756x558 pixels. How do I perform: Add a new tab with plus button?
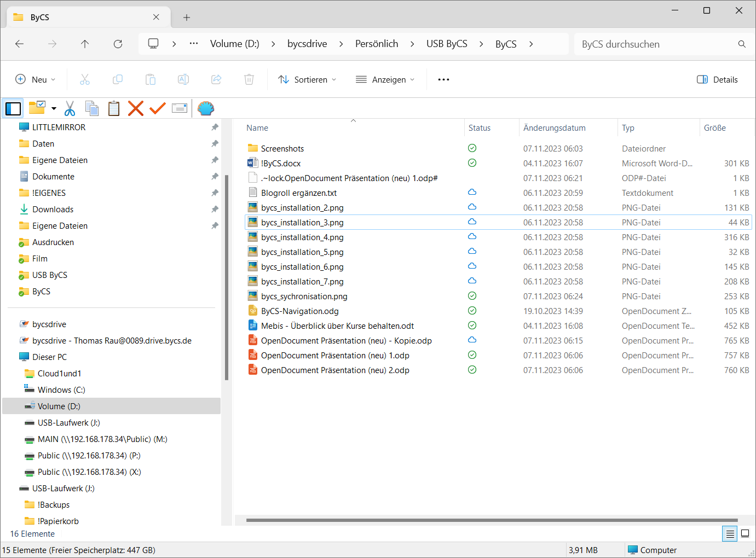point(187,18)
